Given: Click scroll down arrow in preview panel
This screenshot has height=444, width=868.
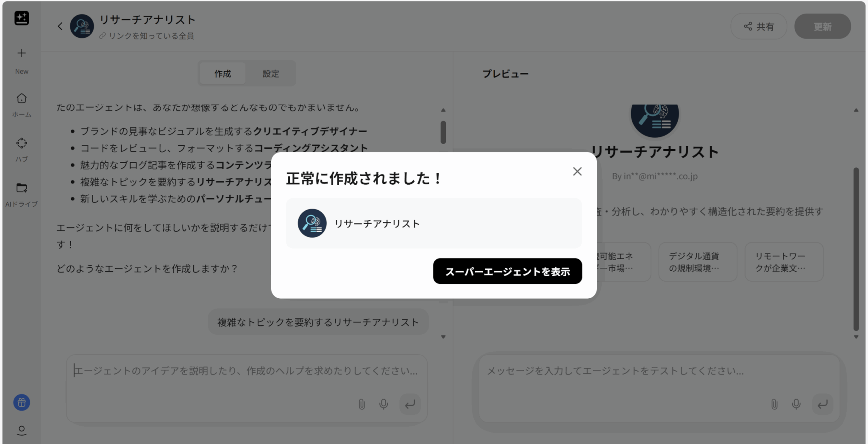Looking at the screenshot, I should [856, 337].
